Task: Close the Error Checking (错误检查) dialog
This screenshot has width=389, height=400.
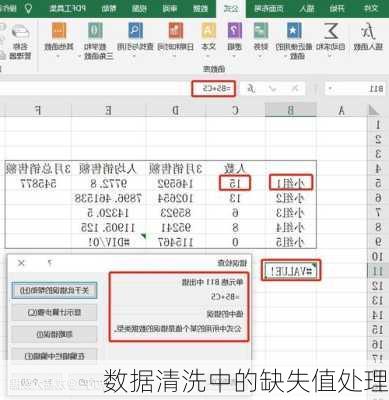Action: point(21,263)
